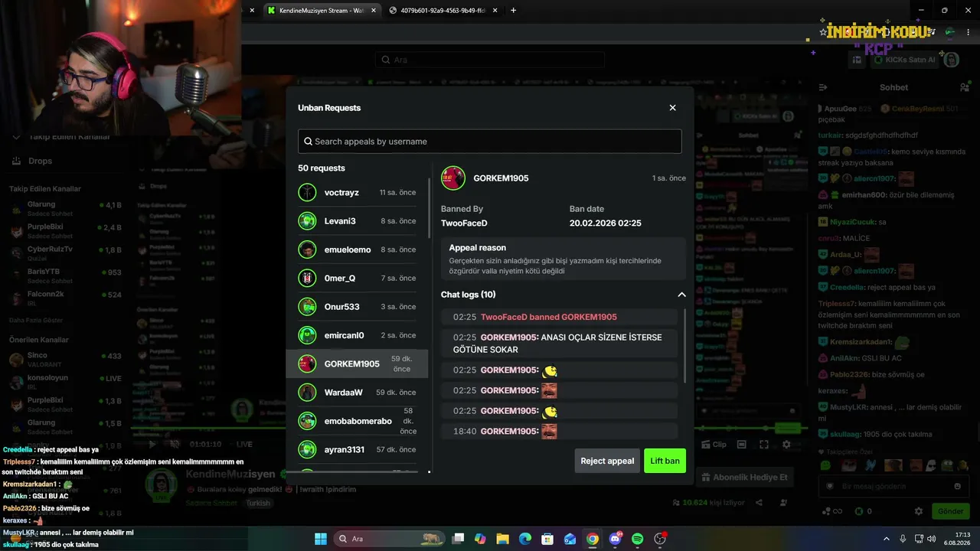The height and width of the screenshot is (551, 980).
Task: Open the Windows Start menu
Action: tap(321, 539)
